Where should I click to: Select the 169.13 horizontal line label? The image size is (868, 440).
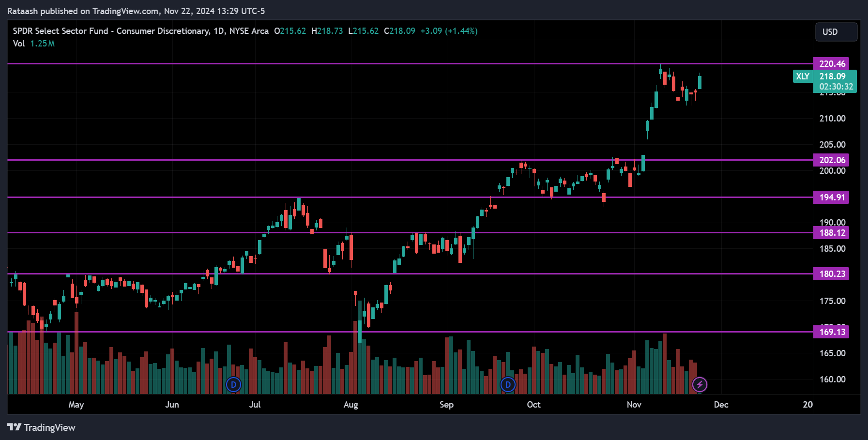pos(831,332)
